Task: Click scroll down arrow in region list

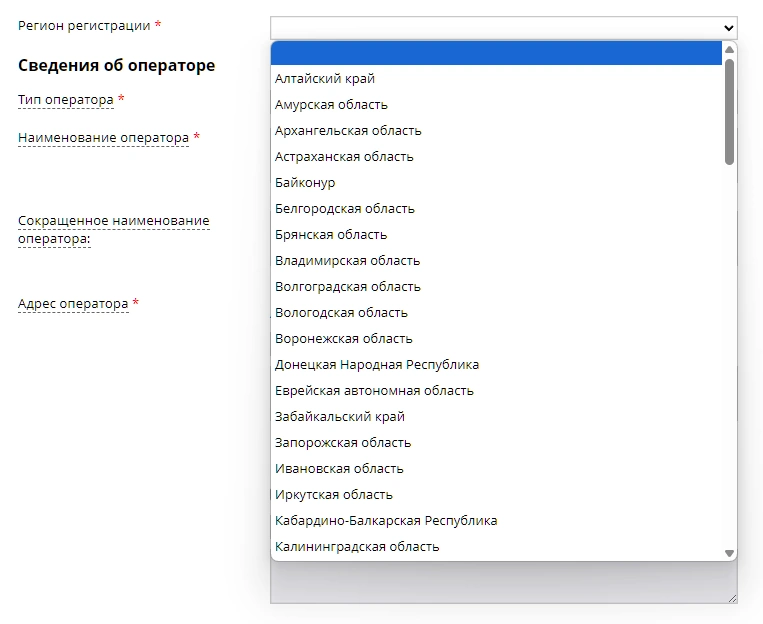Action: pos(729,553)
